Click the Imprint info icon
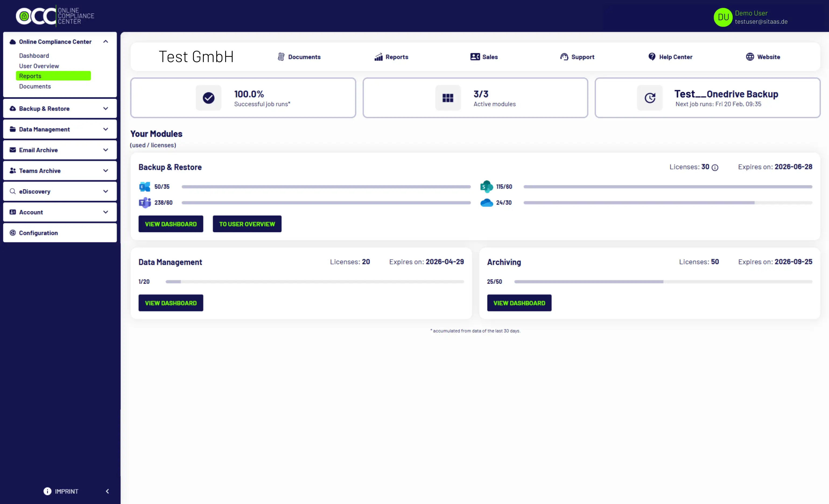This screenshot has height=504, width=829. 47,491
